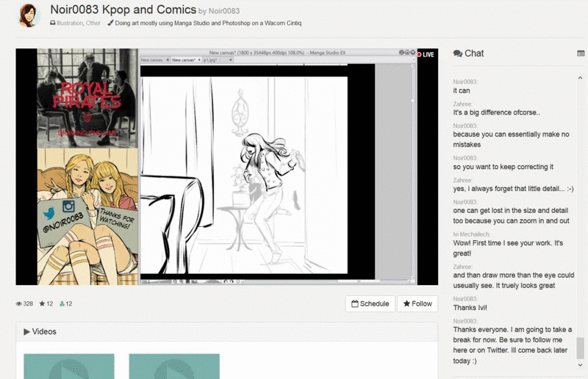Screen dimensions: 588x379
Task: Open the Illustration category link
Action: pyautogui.click(x=70, y=24)
